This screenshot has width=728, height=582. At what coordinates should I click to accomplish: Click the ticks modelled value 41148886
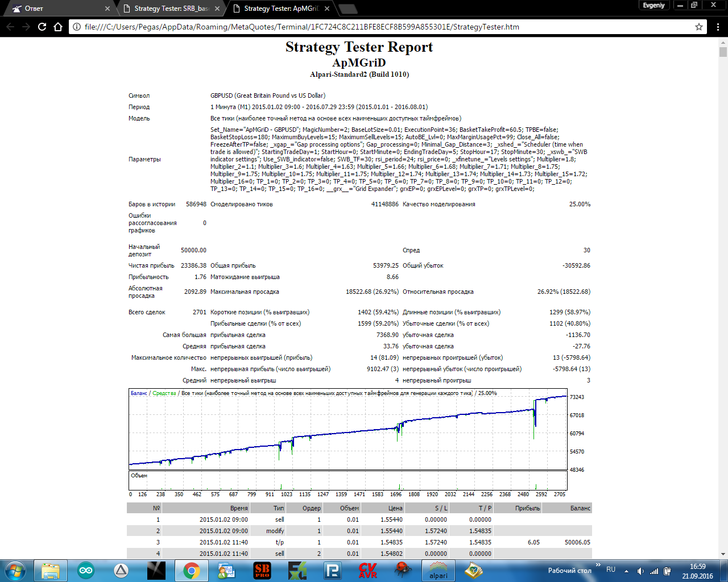coord(385,204)
